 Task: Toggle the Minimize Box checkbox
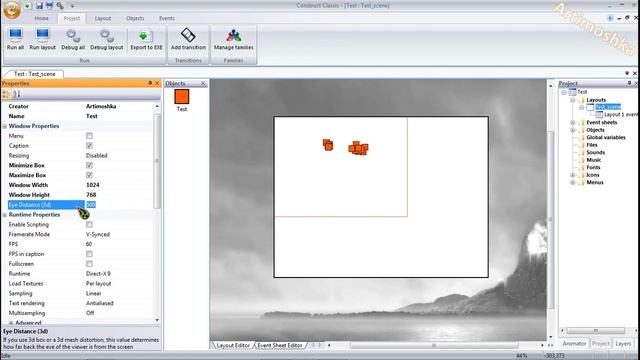pos(89,165)
